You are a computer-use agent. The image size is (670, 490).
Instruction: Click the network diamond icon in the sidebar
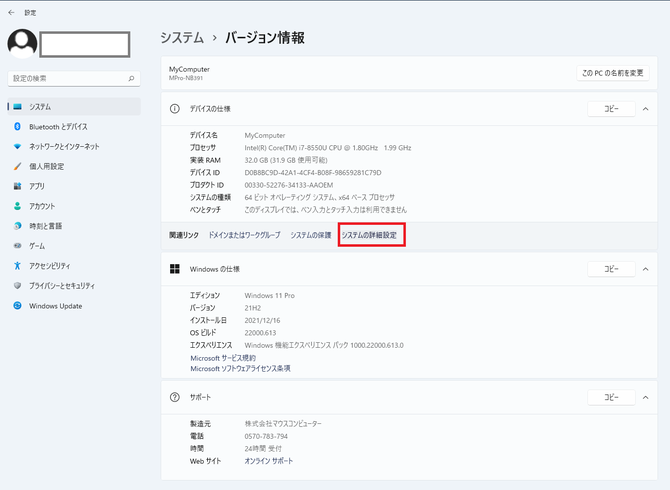18,147
